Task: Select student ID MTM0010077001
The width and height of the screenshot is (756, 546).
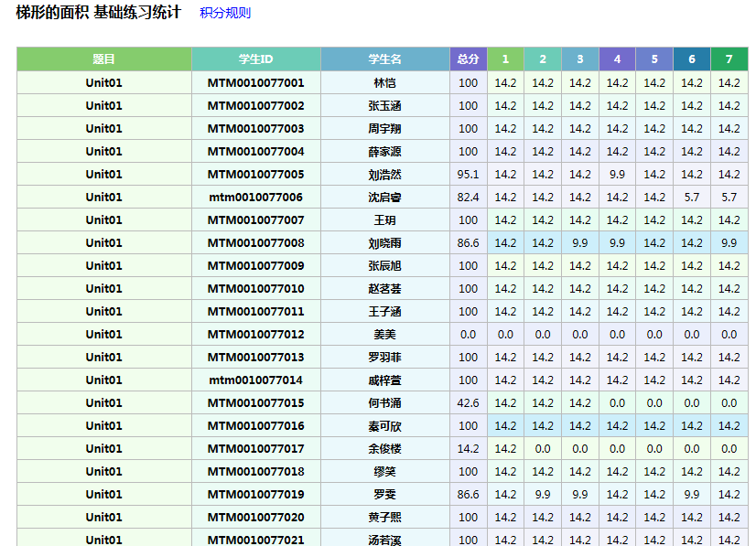Action: (x=256, y=83)
